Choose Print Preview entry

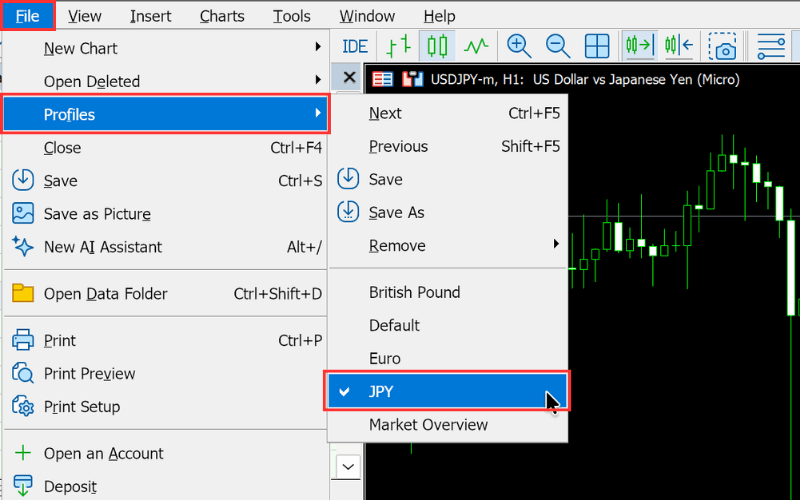click(x=165, y=373)
